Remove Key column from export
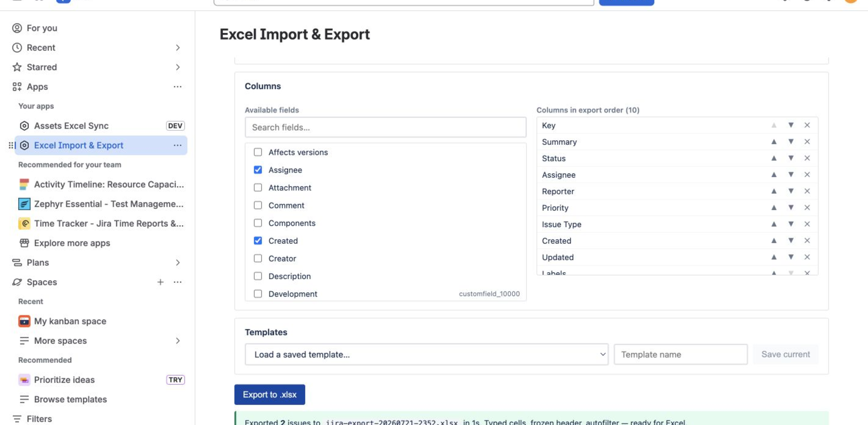 point(807,125)
